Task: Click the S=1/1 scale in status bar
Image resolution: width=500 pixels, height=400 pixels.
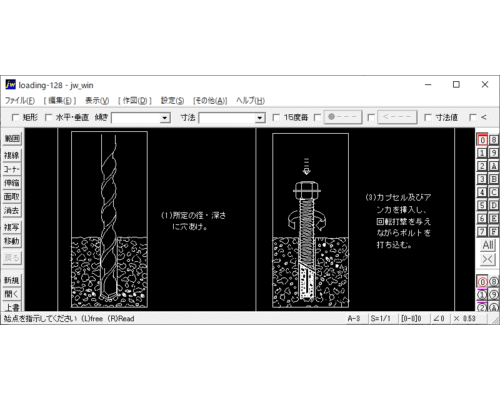Action: (381, 318)
